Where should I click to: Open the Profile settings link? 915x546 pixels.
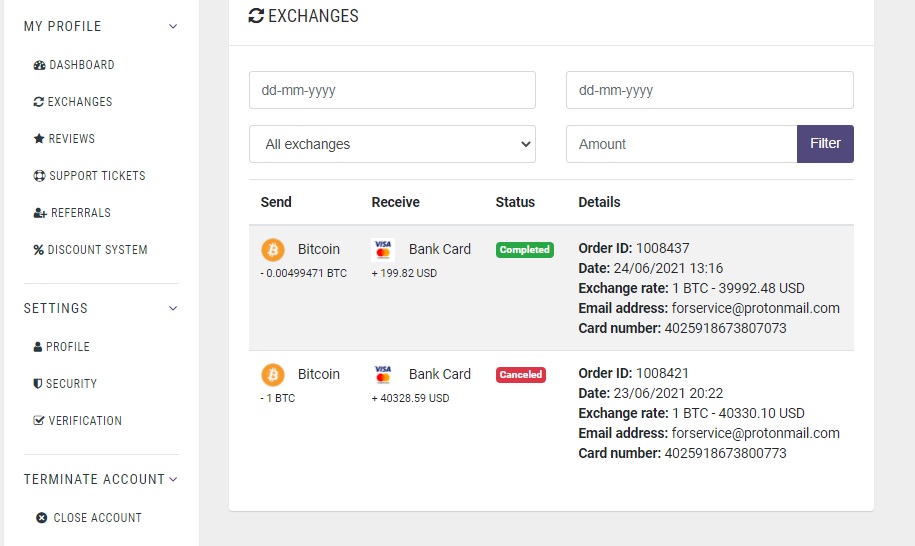point(68,347)
